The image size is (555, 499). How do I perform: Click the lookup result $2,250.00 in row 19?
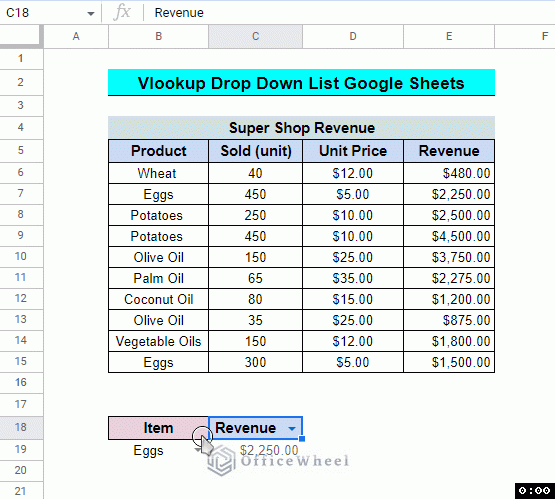pos(255,450)
